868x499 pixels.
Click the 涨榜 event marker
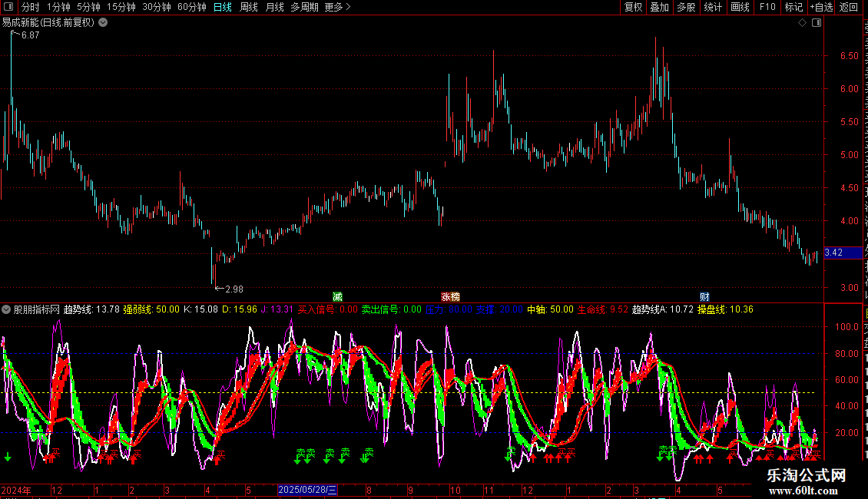coord(451,297)
